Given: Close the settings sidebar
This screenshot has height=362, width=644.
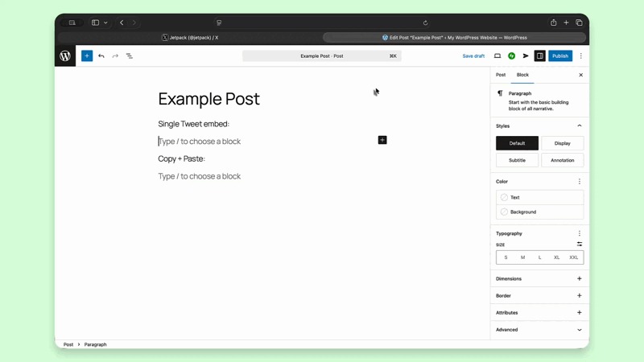Looking at the screenshot, I should [x=580, y=75].
